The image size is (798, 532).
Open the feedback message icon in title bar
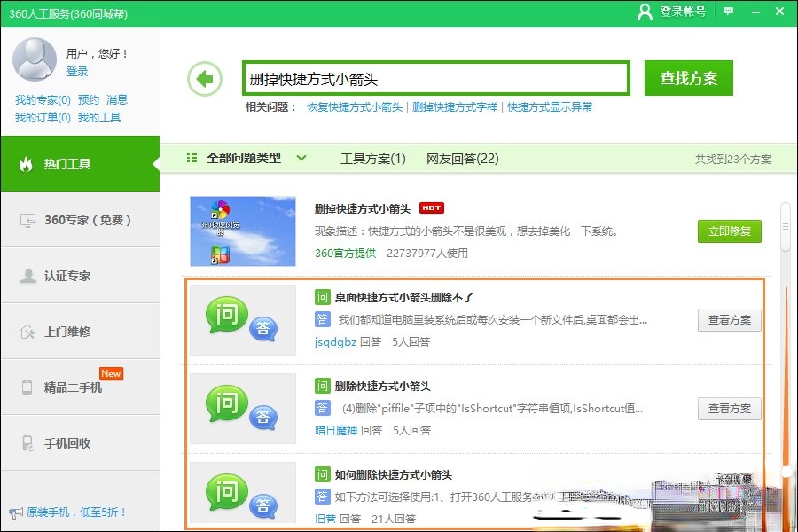(x=729, y=12)
